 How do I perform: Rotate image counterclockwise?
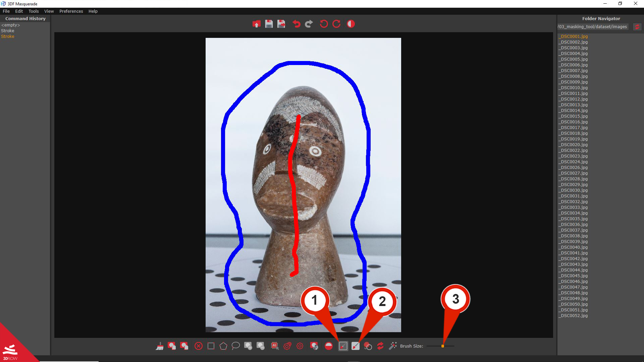(x=324, y=24)
